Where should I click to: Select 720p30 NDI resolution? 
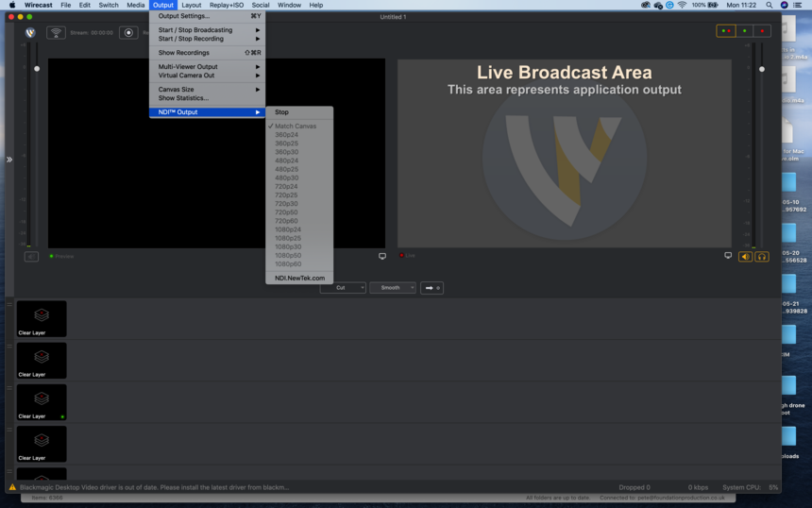point(299,204)
